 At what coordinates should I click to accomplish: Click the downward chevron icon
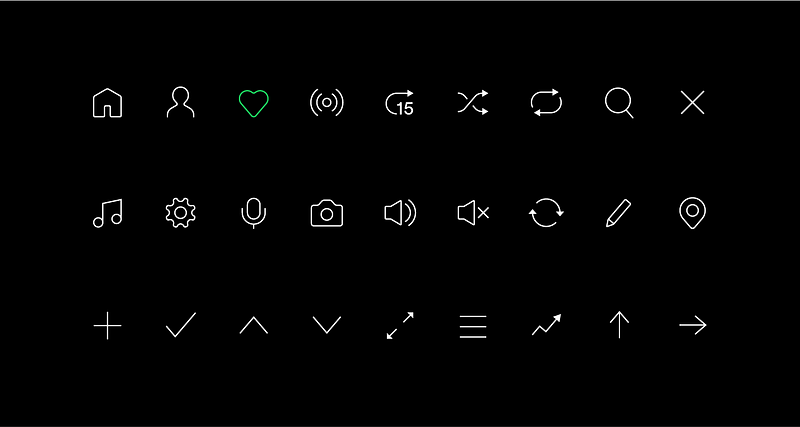click(x=327, y=324)
